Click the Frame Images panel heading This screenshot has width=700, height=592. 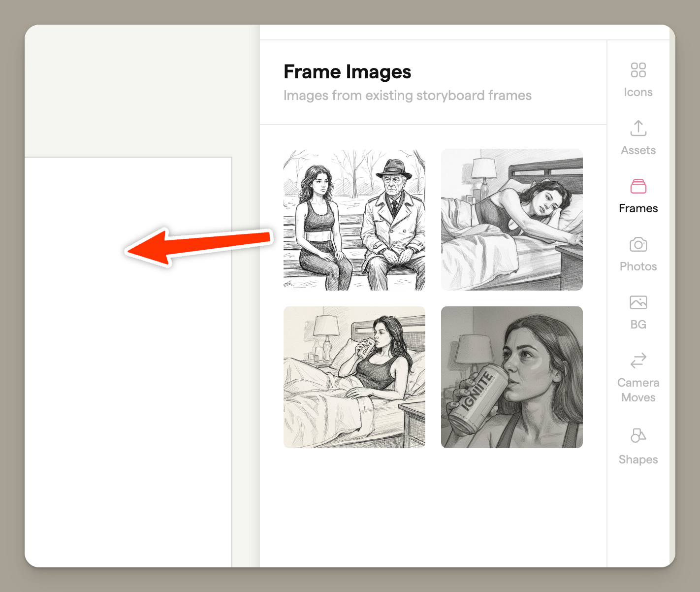(x=347, y=72)
